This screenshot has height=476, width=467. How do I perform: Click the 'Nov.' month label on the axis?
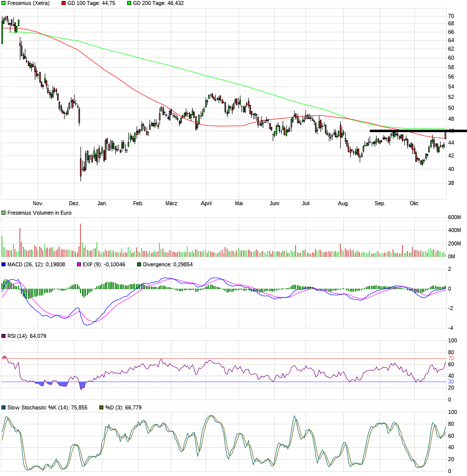(x=38, y=203)
